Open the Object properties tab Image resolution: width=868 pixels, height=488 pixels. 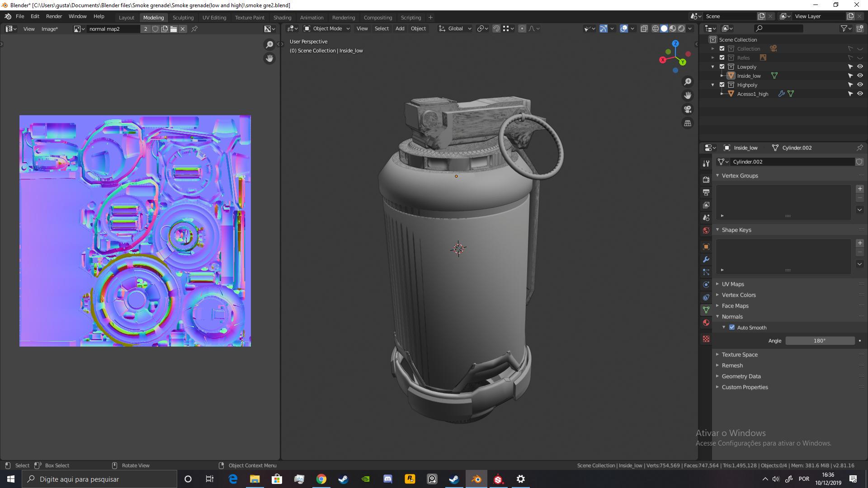pos(706,247)
